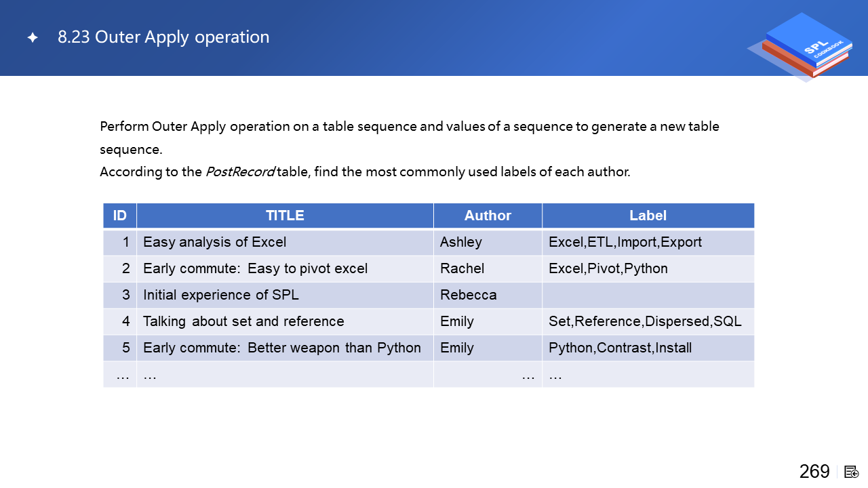The height and width of the screenshot is (488, 868).
Task: Click the ID column header
Action: coord(120,216)
